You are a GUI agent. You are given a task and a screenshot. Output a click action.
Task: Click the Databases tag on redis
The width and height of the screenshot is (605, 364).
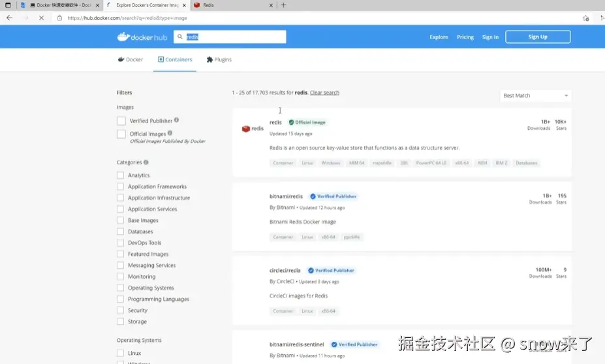(526, 162)
